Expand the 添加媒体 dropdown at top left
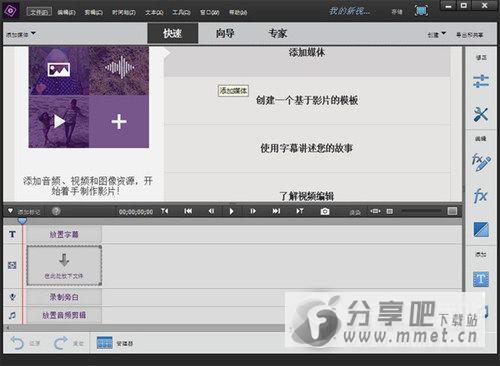 point(21,34)
